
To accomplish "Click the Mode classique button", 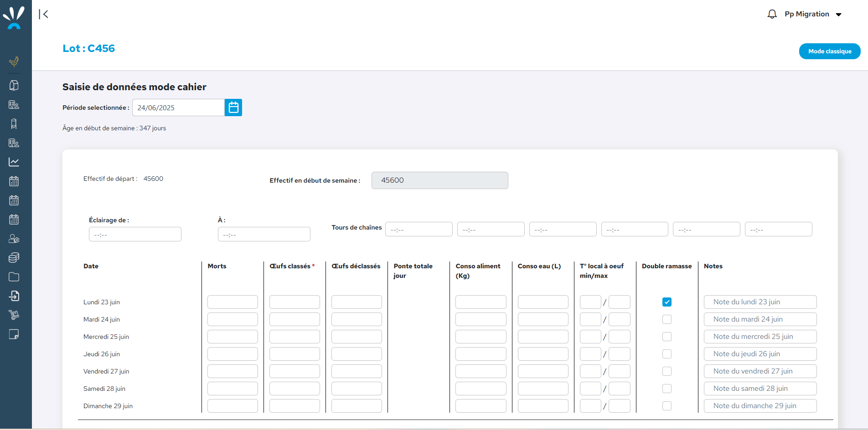I will tap(829, 51).
